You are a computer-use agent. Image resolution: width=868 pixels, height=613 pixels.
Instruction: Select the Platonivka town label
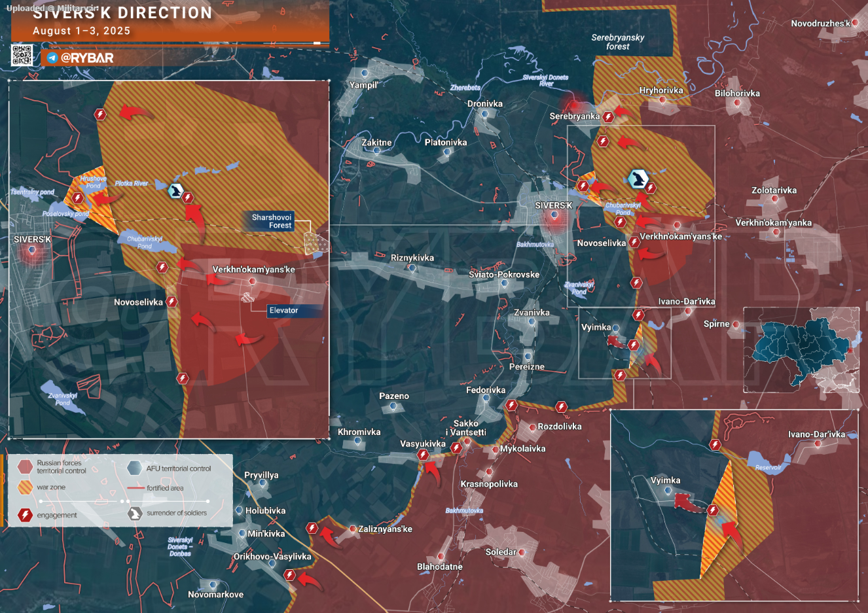446,143
